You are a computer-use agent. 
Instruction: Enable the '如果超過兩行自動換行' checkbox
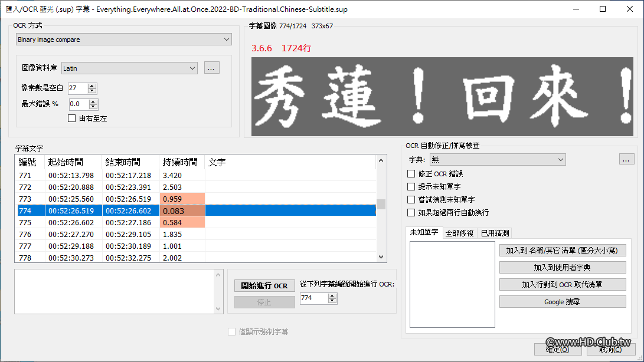pos(411,212)
